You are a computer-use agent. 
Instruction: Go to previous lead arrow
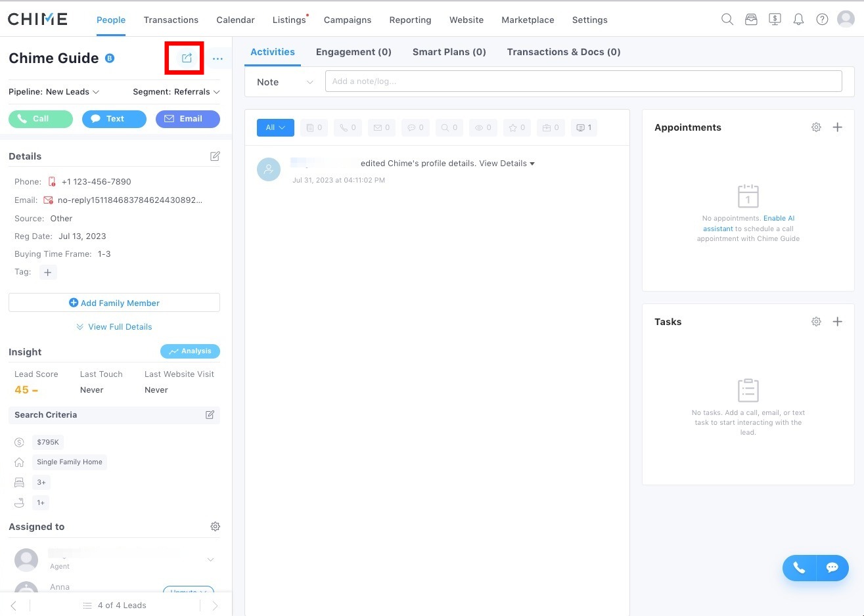click(x=14, y=605)
